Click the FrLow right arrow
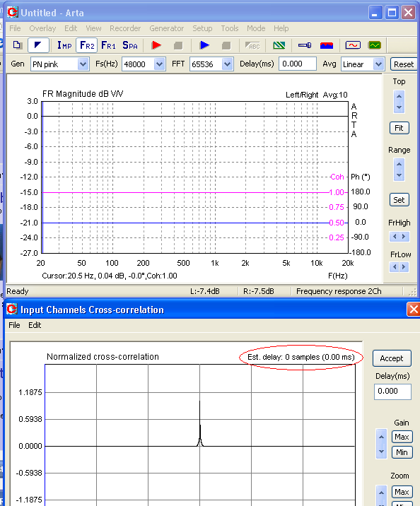Viewport: 420px width, 506px height. (404, 267)
